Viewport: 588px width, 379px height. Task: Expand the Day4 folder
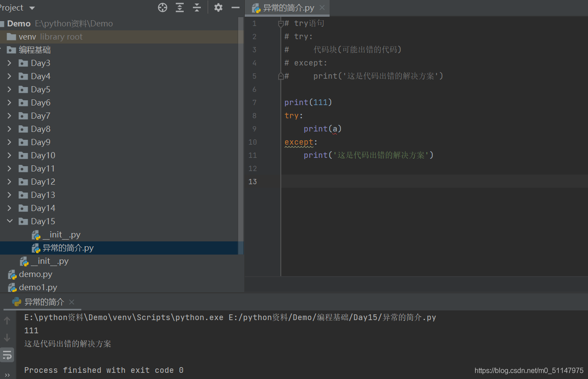(9, 77)
